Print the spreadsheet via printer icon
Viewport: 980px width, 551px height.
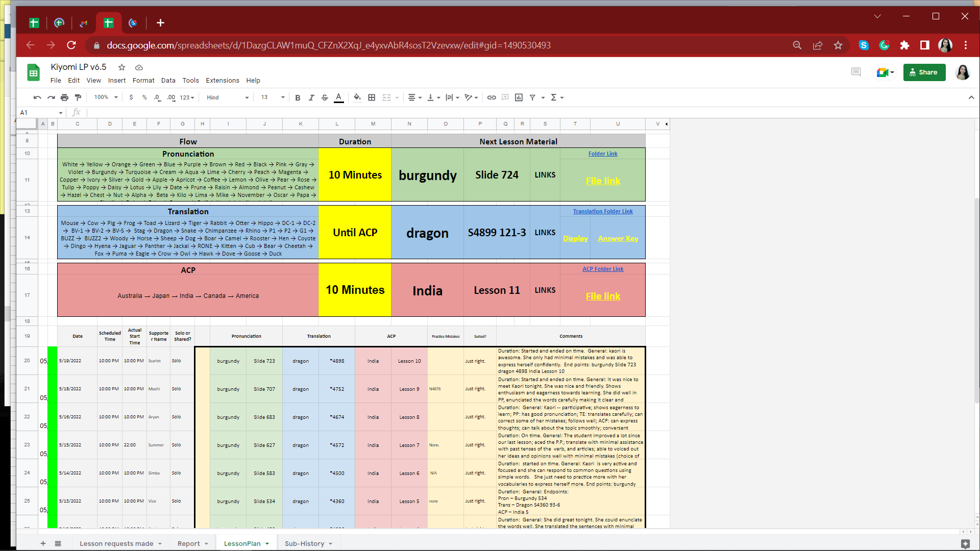pos(64,97)
